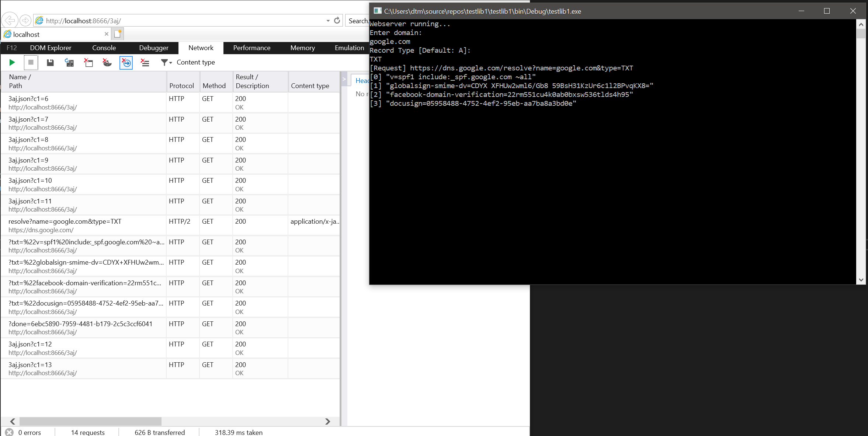Click the horizontal scrollbar right arrow

pyautogui.click(x=327, y=421)
